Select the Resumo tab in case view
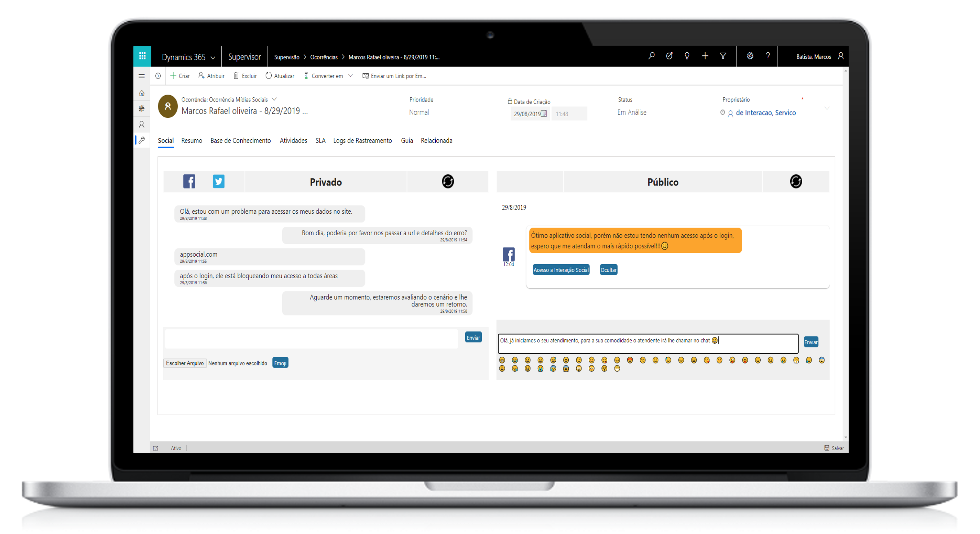Viewport: 980px width, 534px height. (190, 140)
